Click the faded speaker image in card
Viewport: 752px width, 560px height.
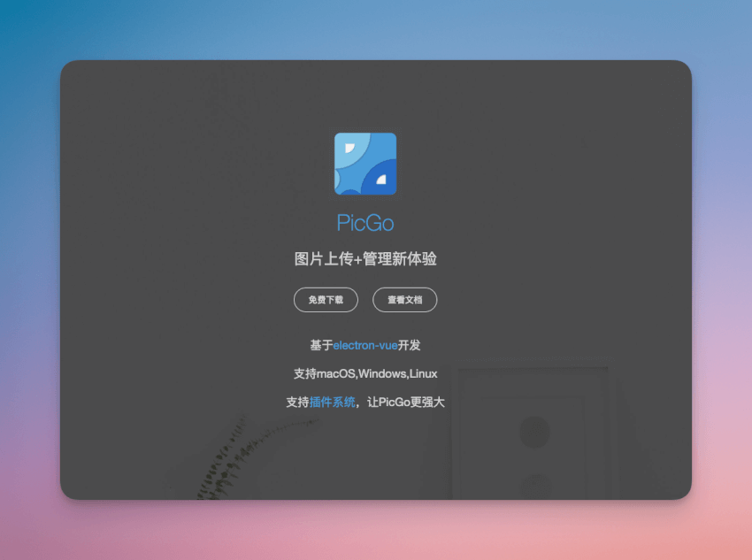(533, 433)
